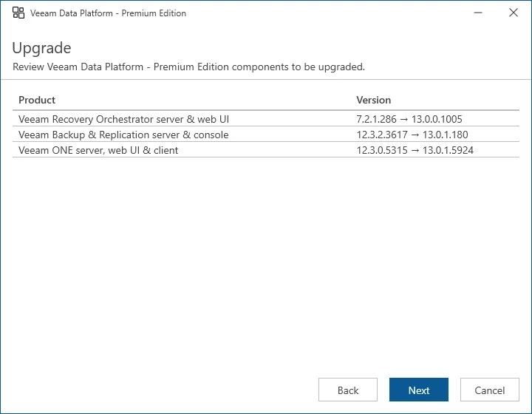Click the window title text in the title bar
The width and height of the screenshot is (532, 414).
click(108, 13)
